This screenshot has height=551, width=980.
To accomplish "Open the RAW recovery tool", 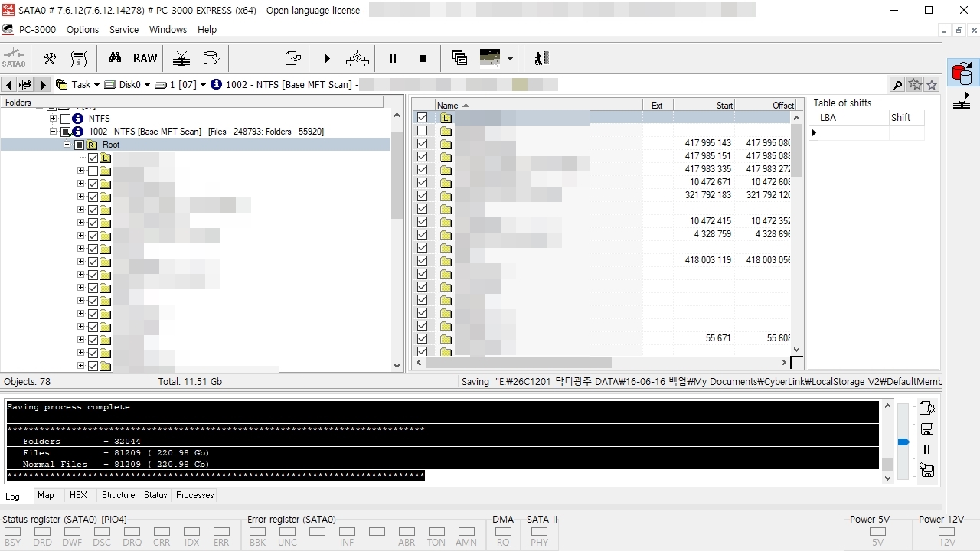I will pyautogui.click(x=145, y=58).
